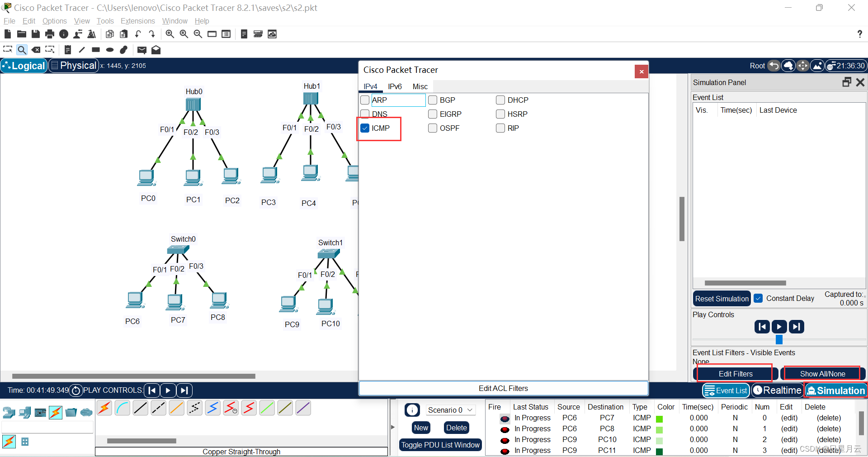
Task: Open the File menu
Action: point(9,21)
